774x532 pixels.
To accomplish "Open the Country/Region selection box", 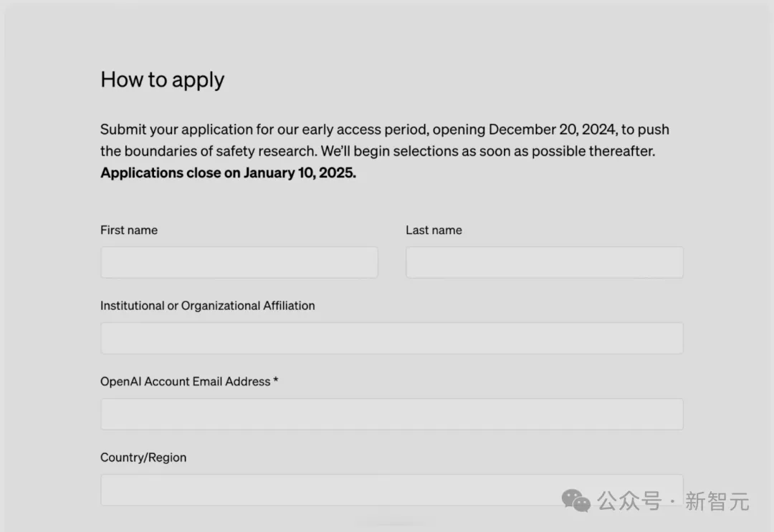I will [x=391, y=490].
